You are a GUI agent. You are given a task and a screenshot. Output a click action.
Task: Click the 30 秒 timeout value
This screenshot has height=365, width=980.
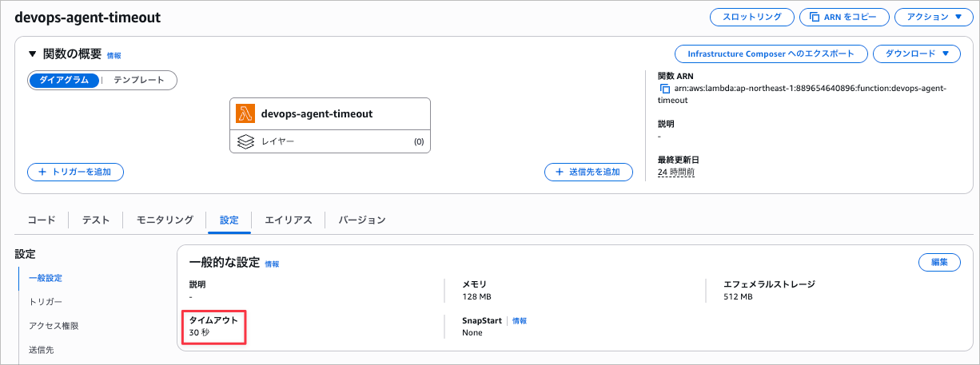[199, 332]
